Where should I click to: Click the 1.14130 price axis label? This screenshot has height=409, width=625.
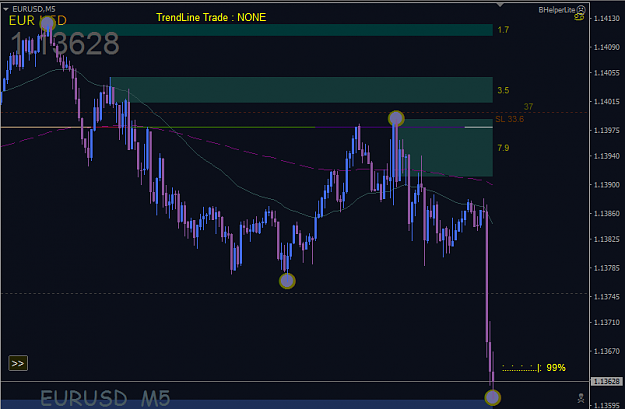click(x=607, y=18)
